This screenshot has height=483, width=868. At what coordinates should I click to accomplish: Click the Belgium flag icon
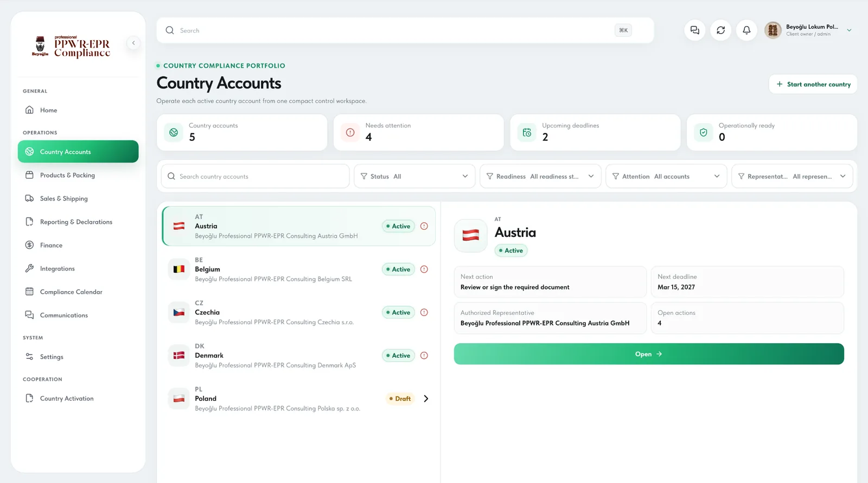[179, 269]
